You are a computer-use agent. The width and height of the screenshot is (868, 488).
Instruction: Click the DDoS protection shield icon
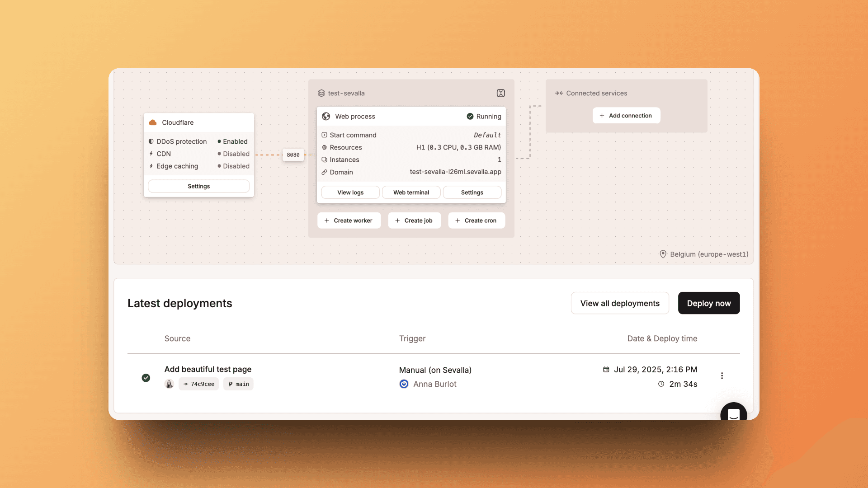(x=151, y=141)
